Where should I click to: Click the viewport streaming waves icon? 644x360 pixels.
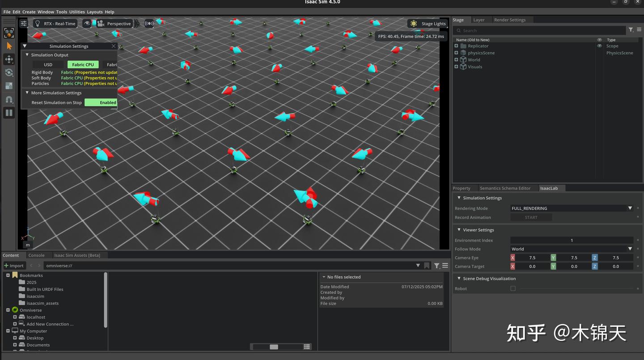[149, 24]
